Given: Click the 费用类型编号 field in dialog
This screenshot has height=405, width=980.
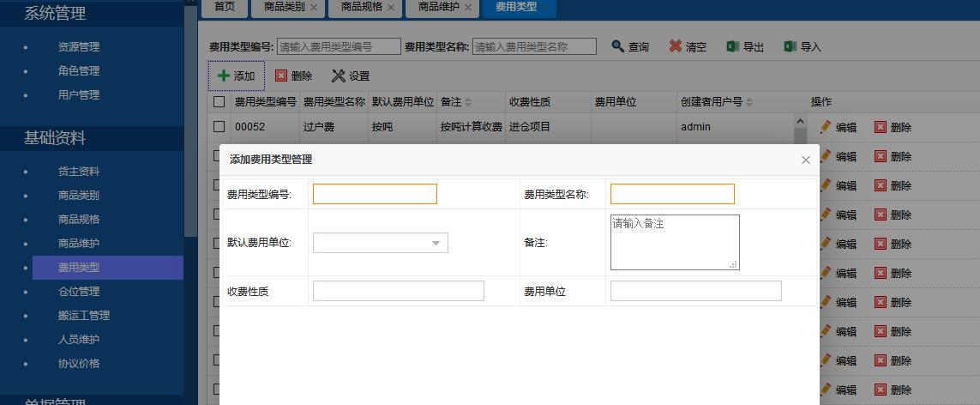Looking at the screenshot, I should click(x=375, y=194).
